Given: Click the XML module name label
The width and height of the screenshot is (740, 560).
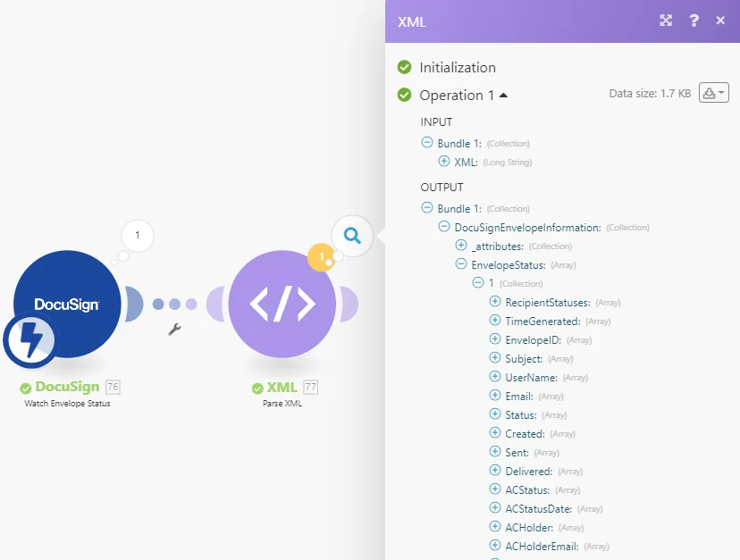Looking at the screenshot, I should pos(282,388).
